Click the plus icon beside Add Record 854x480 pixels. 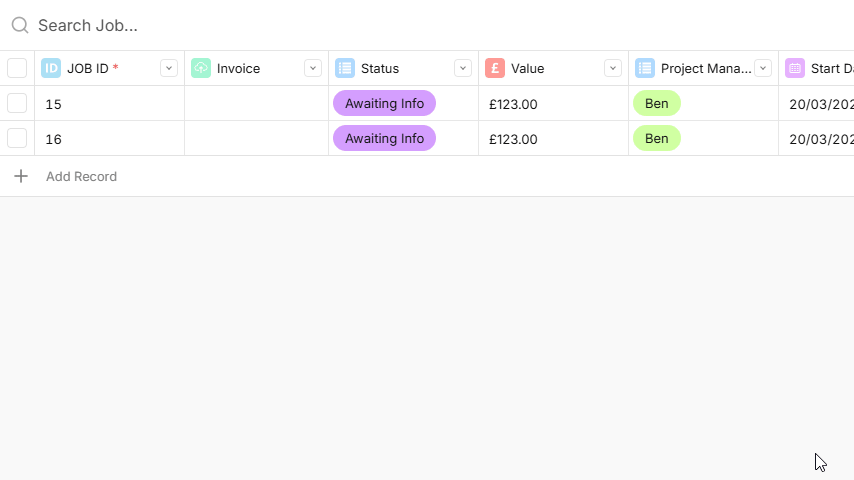point(21,176)
